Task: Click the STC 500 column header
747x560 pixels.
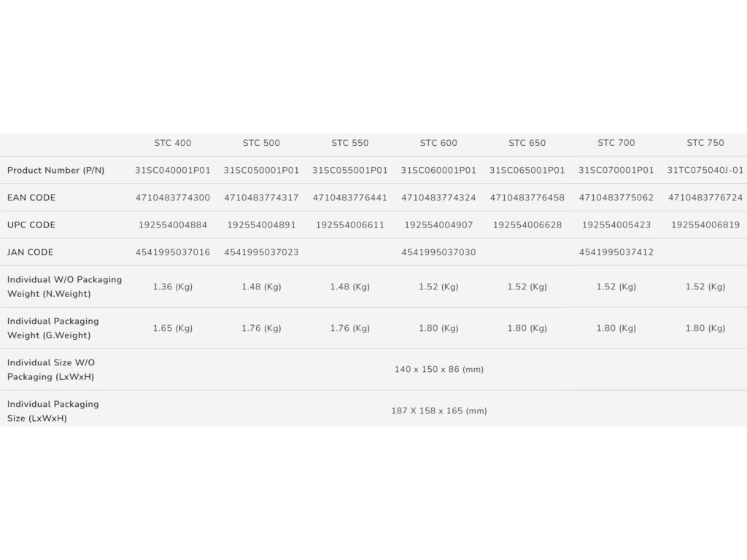Action: (x=261, y=143)
